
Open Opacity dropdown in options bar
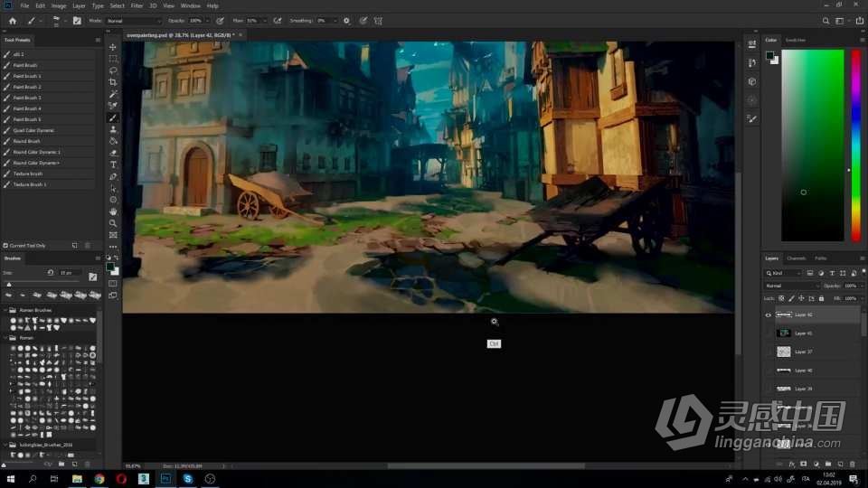coord(208,21)
